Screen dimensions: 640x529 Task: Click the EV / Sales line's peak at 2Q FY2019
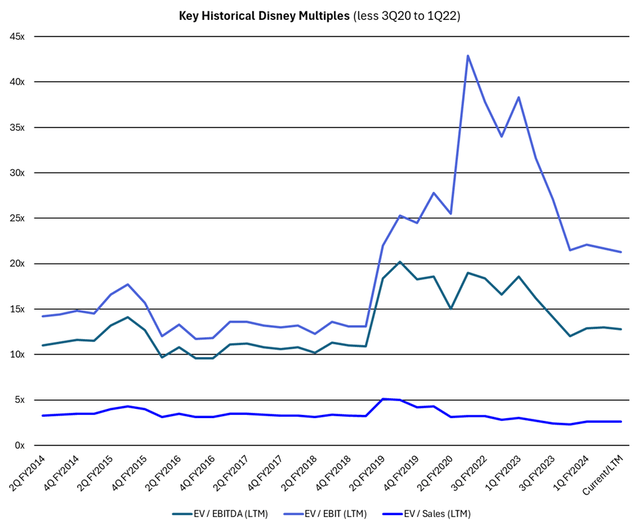[x=382, y=399]
